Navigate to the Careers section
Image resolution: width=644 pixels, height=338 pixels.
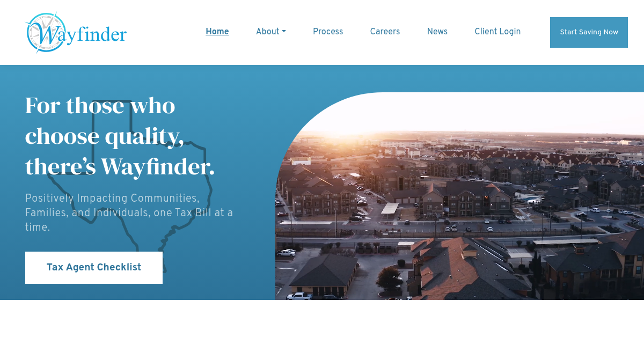385,32
